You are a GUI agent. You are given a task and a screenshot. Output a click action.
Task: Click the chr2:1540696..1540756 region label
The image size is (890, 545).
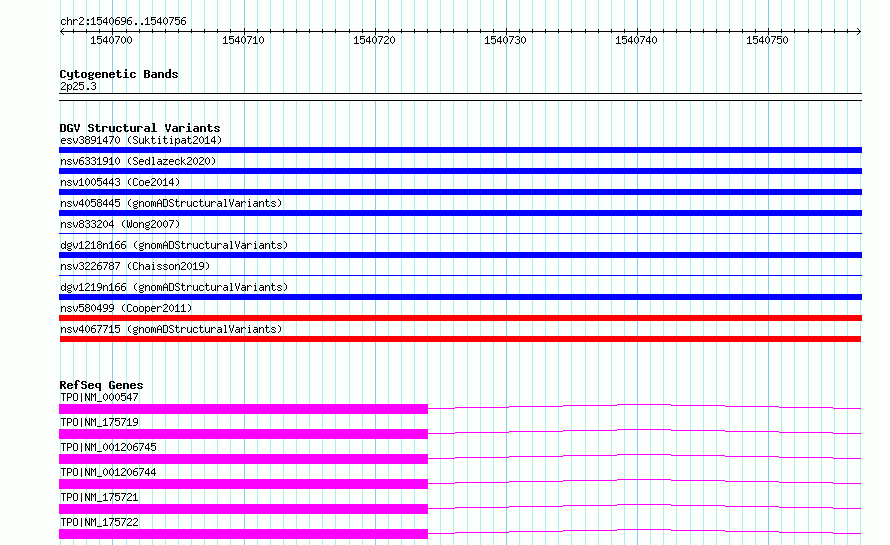coord(123,21)
